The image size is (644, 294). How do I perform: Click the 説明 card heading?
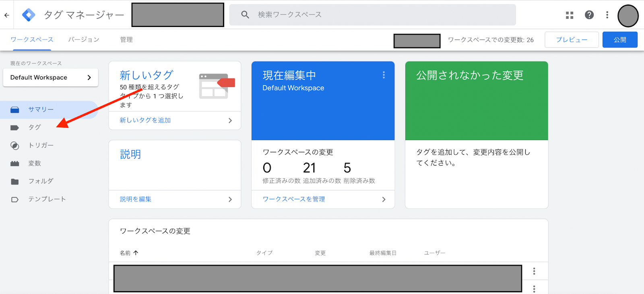tap(130, 154)
